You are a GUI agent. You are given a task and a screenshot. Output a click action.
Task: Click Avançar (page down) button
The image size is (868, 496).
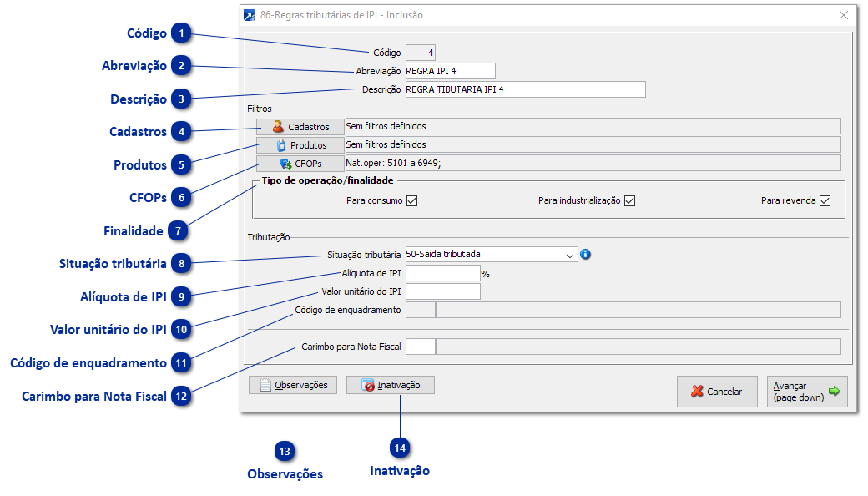807,392
